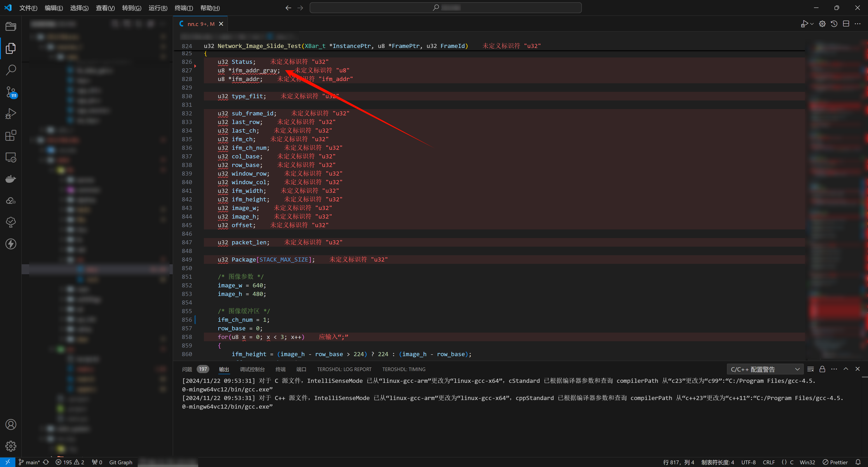Select the nn.c editor tab

click(x=201, y=24)
